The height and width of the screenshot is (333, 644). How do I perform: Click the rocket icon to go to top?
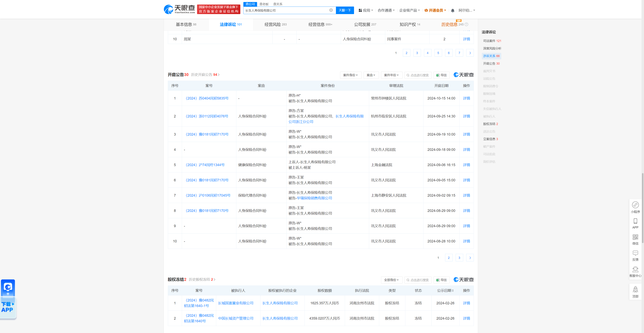[x=635, y=292]
